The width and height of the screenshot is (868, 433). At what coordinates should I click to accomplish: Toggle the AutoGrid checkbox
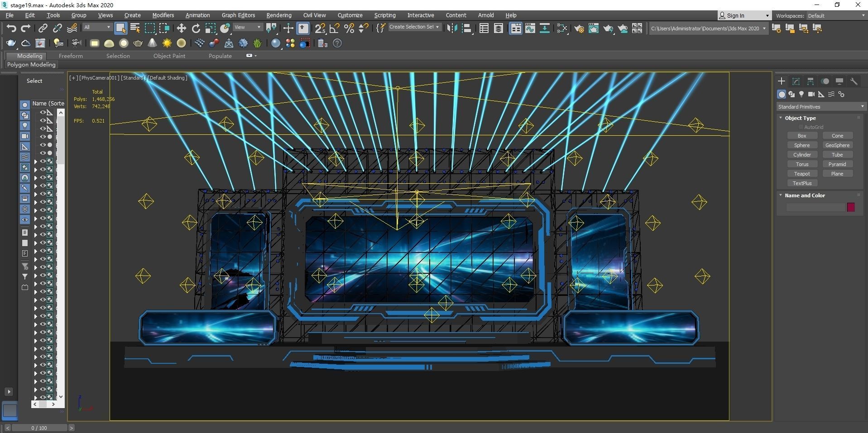[x=801, y=127]
